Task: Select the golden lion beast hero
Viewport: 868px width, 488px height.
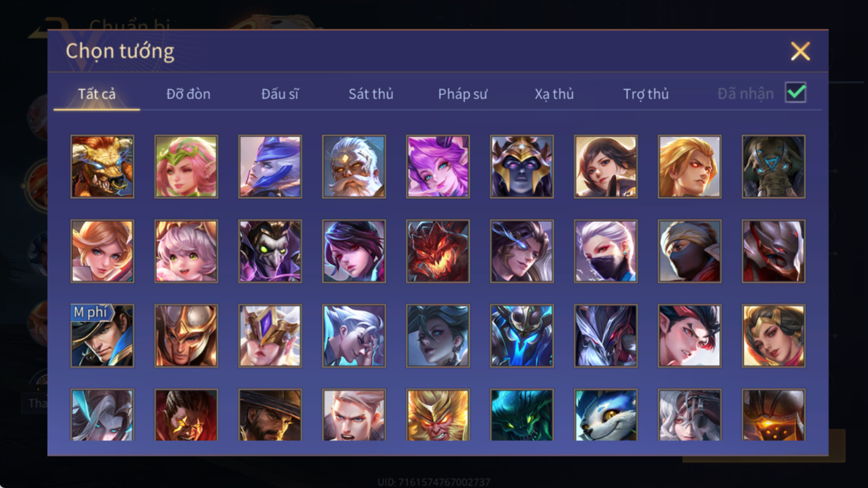Action: [102, 167]
